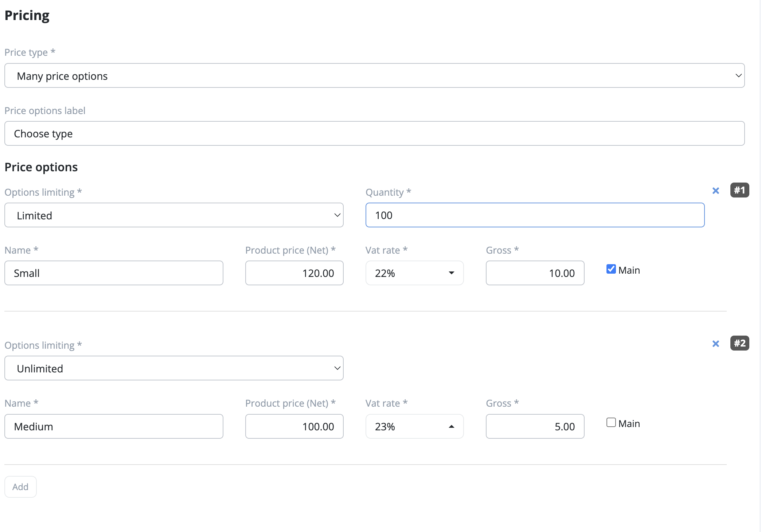The width and height of the screenshot is (761, 532).
Task: Click the Price options label field
Action: pos(374,134)
